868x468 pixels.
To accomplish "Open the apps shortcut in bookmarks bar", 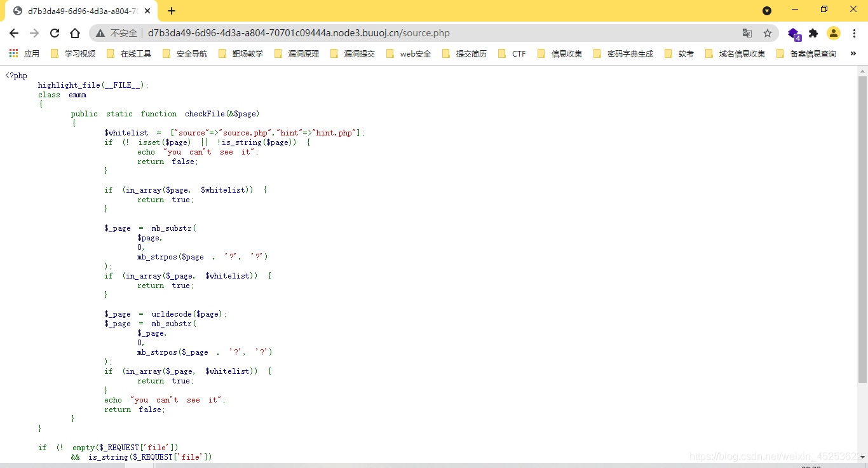I will 24,54.
